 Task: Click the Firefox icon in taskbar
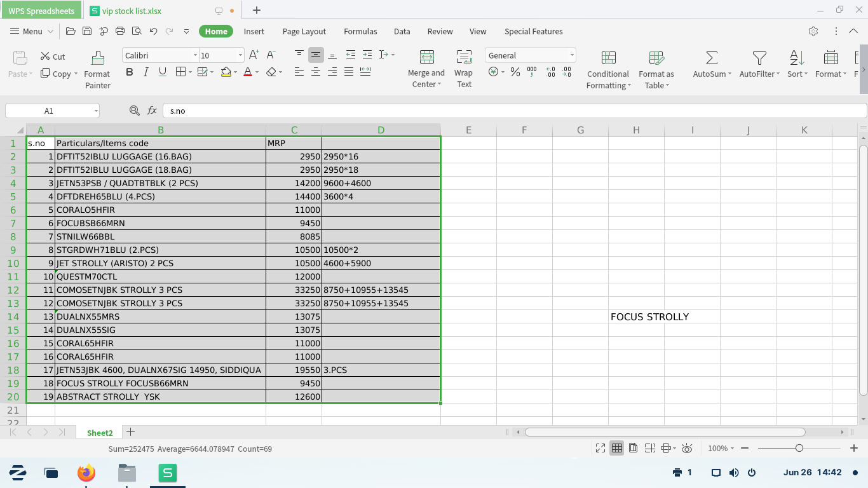(x=86, y=473)
